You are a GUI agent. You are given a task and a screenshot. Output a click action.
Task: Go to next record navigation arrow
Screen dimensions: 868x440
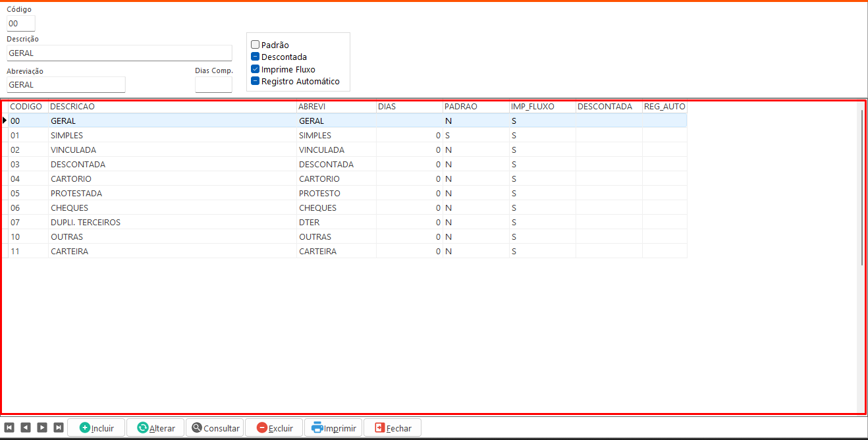42,427
